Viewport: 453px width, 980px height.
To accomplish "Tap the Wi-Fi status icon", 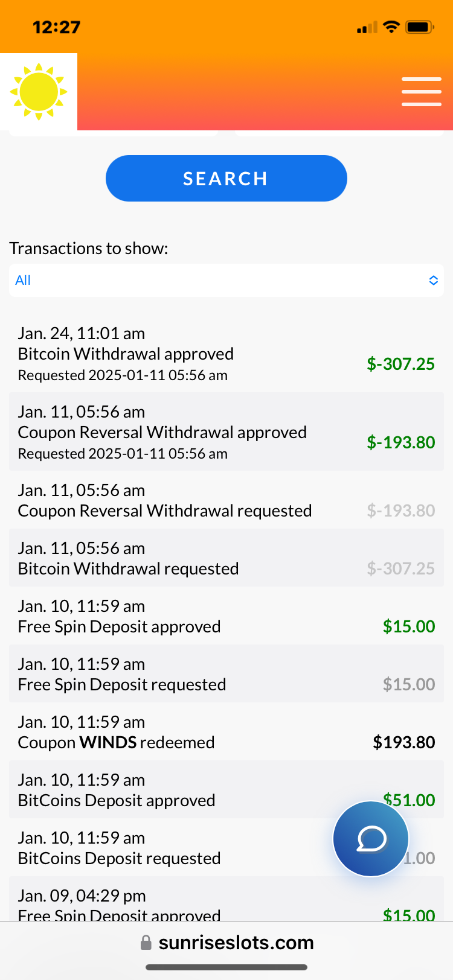I will click(x=391, y=27).
